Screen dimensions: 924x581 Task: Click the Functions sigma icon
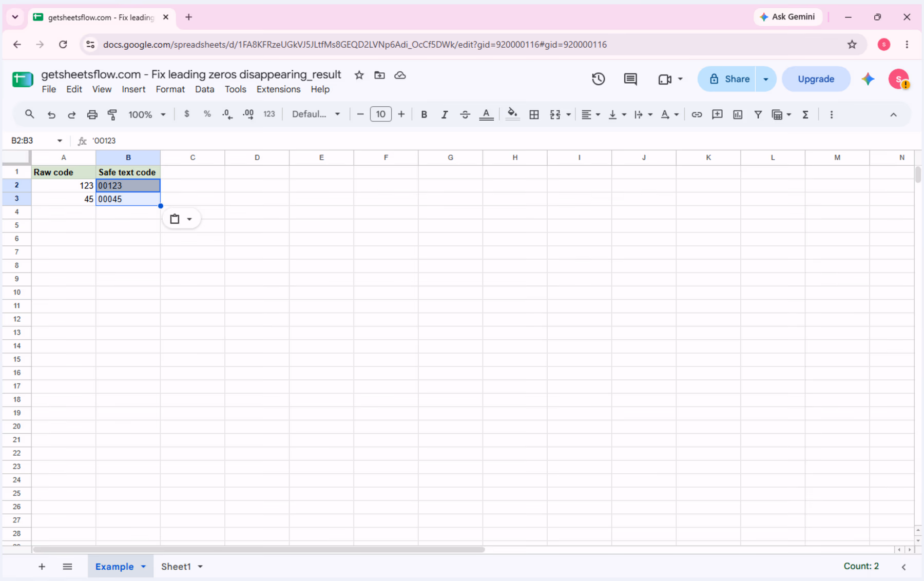[x=805, y=114]
